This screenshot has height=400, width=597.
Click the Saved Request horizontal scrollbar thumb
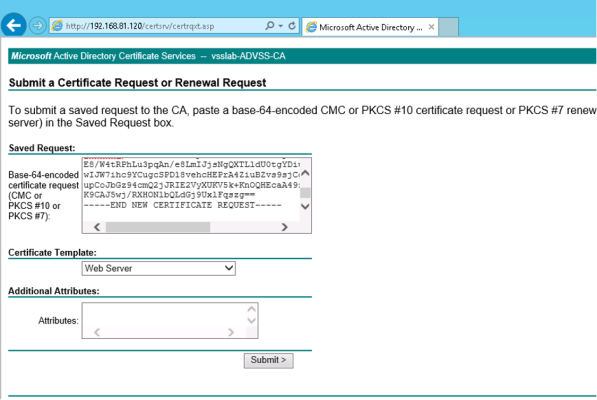coord(158,227)
